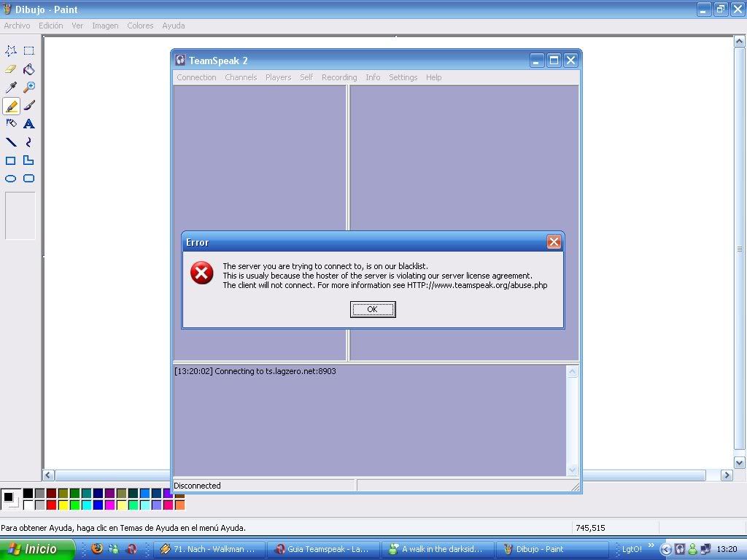Switch to 'A walk in the darkside' taskbar window

click(x=438, y=549)
